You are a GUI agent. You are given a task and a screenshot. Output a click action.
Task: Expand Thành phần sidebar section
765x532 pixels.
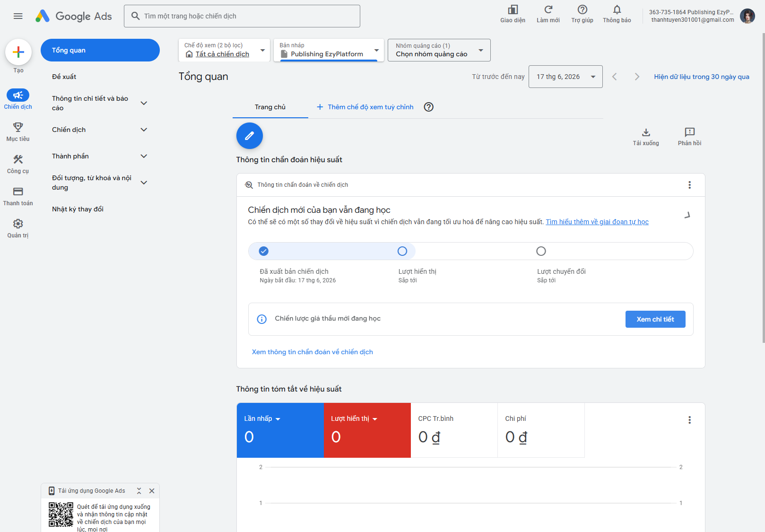144,156
